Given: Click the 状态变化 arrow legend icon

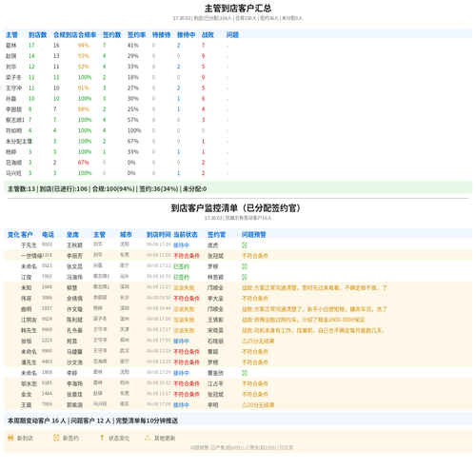Looking at the screenshot, I should pyautogui.click(x=102, y=438).
